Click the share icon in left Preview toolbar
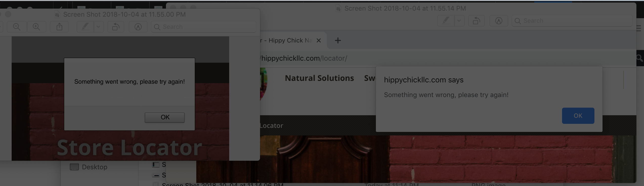This screenshot has width=644, height=186. [59, 27]
